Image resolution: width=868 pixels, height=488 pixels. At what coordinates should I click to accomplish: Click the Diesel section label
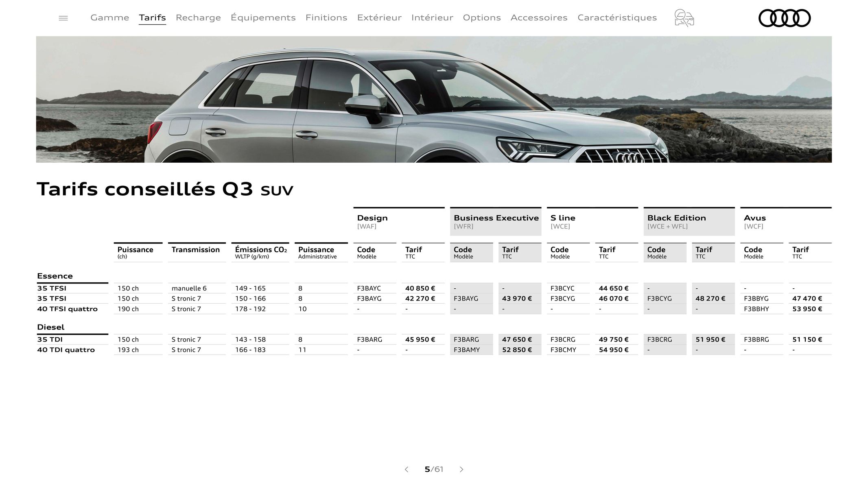51,327
